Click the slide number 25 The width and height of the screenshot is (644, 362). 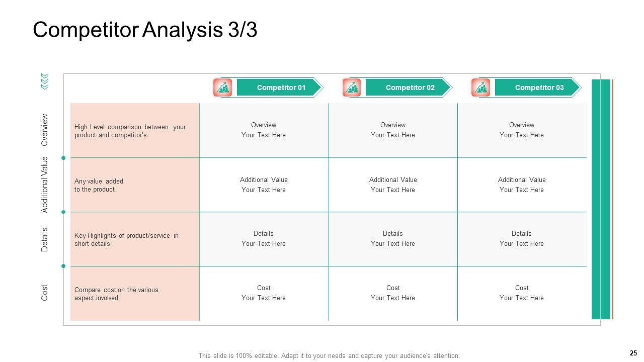[x=633, y=353]
